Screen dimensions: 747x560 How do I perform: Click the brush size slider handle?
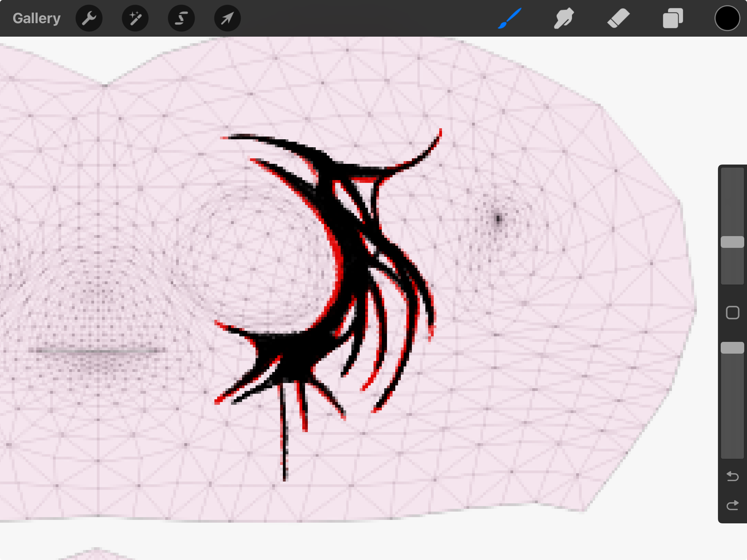(732, 242)
